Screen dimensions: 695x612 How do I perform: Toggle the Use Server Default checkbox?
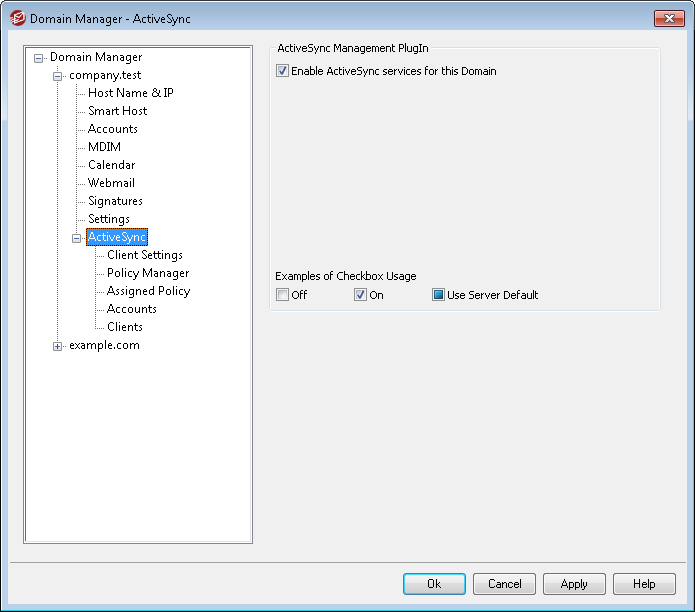coord(438,295)
